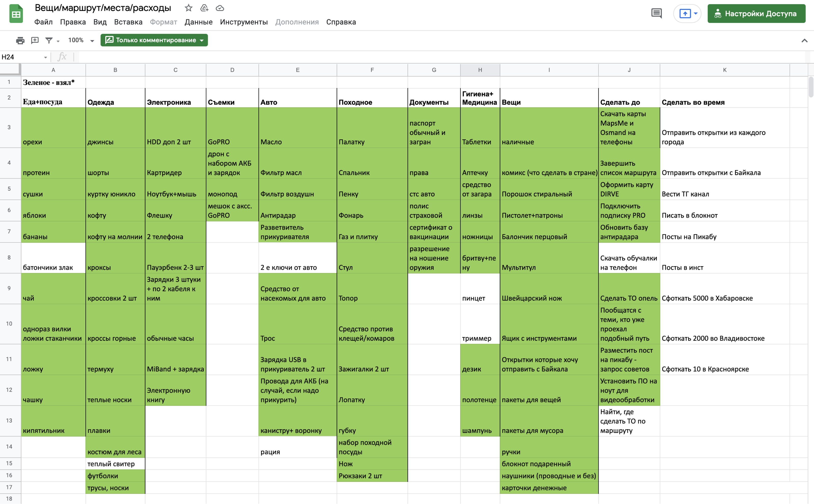Click Настройки Доступа share button

pos(756,14)
